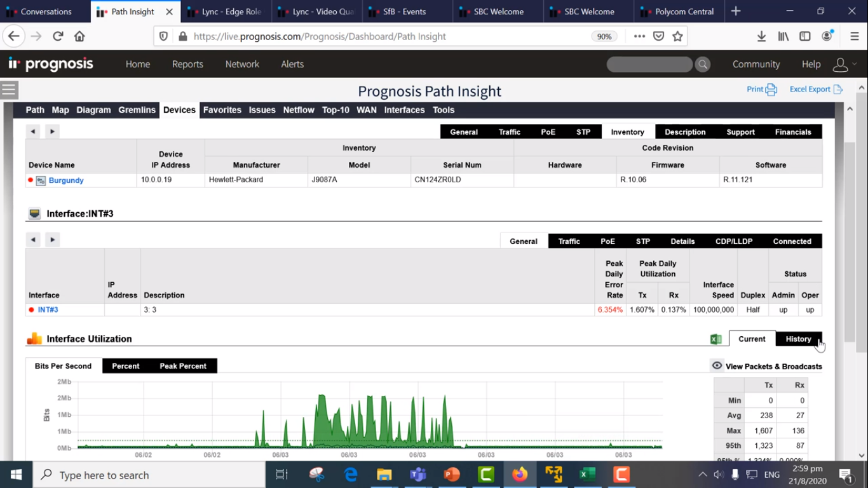Show the Peak Percent chart tab
This screenshot has height=488, width=868.
183,366
